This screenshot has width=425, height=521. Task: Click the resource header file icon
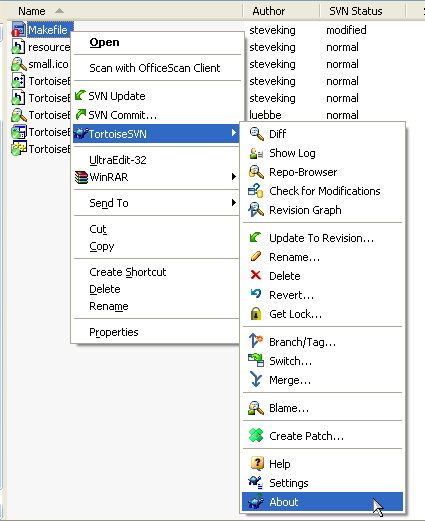(x=18, y=47)
